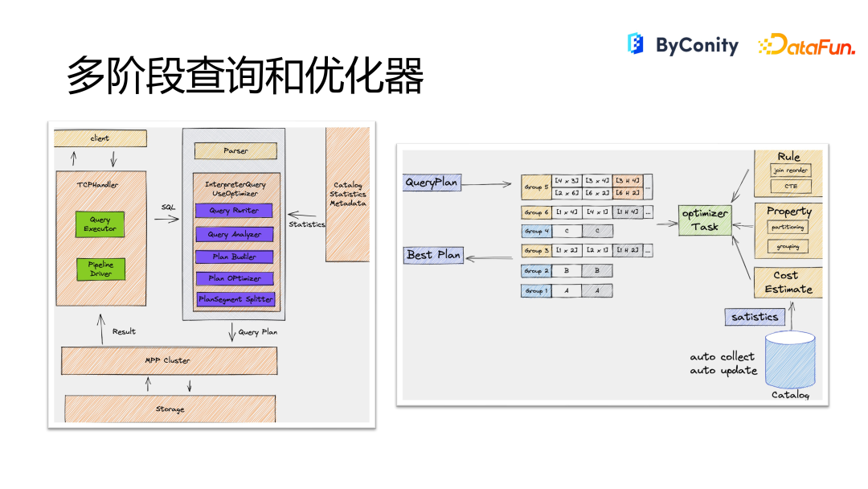Screen dimensions: 868x489
Task: Click the [4 x 1] cell in Group 6
Action: point(597,212)
